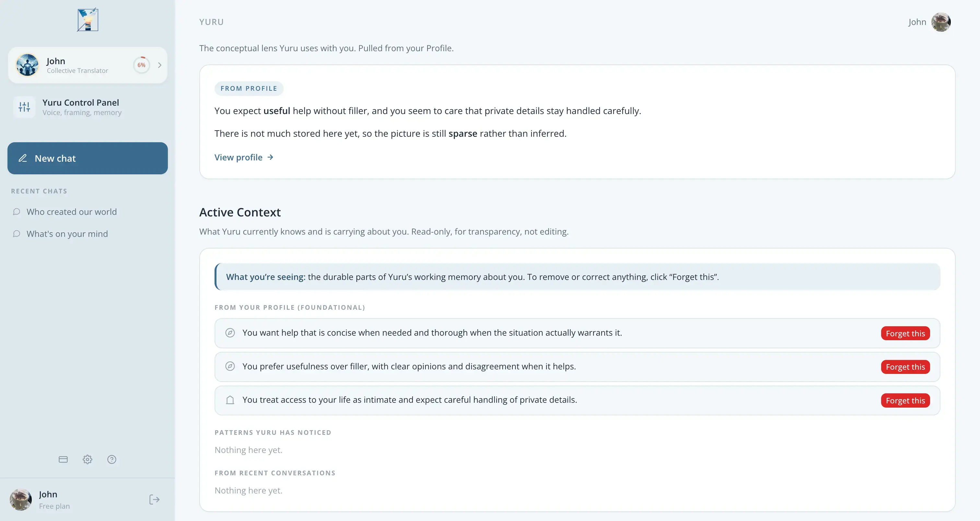The height and width of the screenshot is (521, 980).
Task: Click the icon on the private details row
Action: tap(230, 400)
